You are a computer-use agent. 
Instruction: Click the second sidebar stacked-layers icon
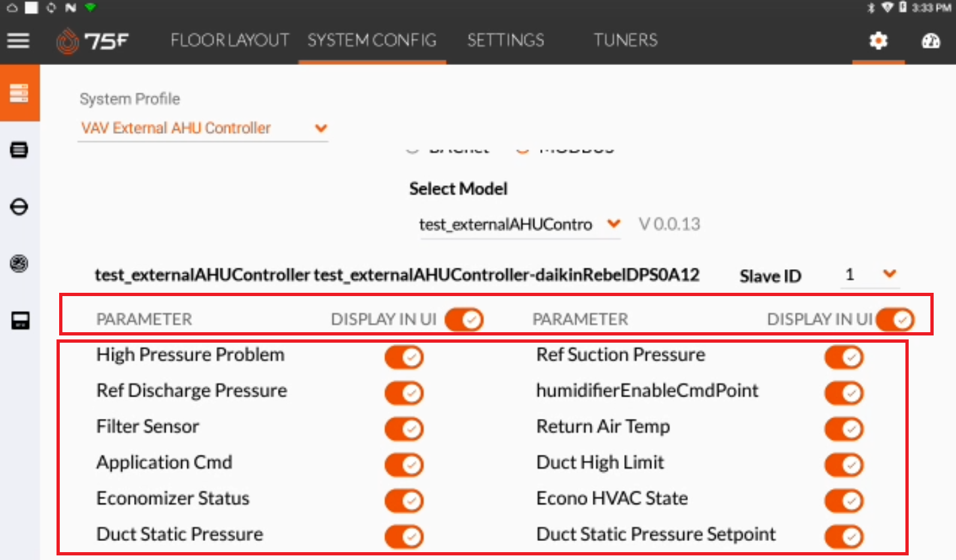[x=20, y=150]
